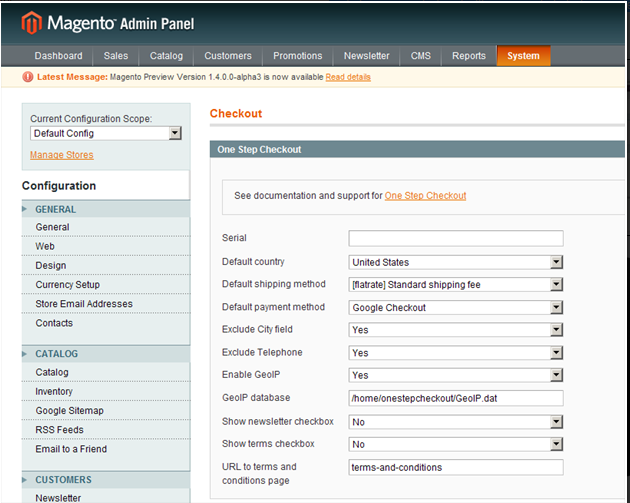Open the Newsletter top menu

[x=366, y=56]
